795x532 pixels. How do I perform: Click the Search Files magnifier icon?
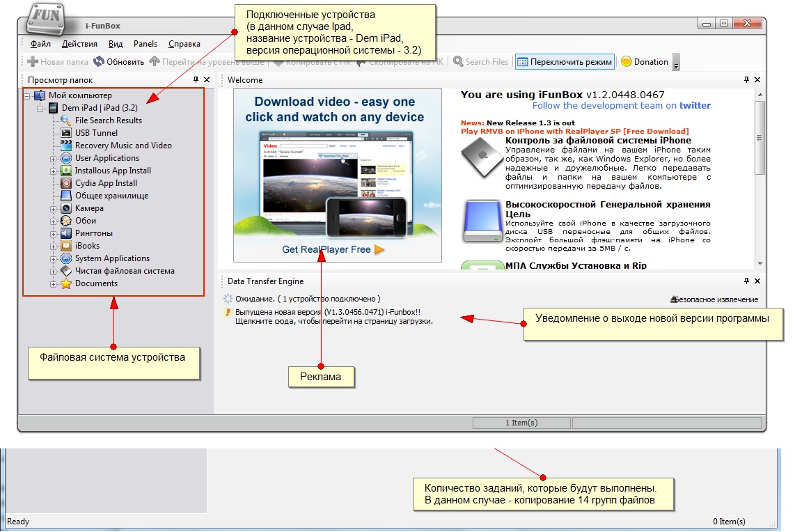(x=458, y=61)
